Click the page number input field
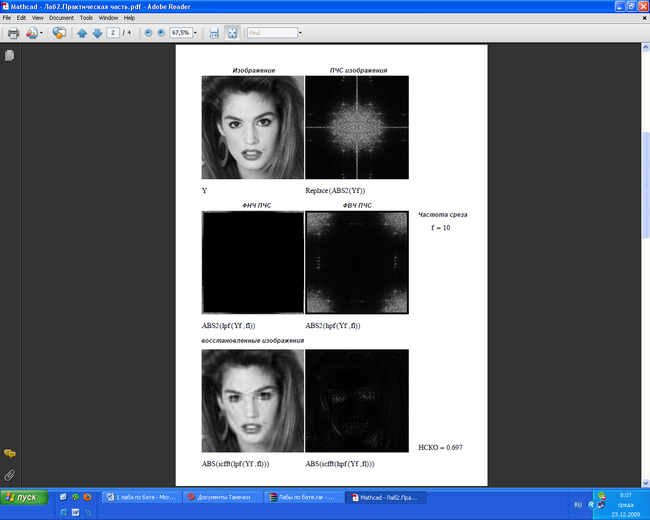This screenshot has height=520, width=650. tap(114, 33)
